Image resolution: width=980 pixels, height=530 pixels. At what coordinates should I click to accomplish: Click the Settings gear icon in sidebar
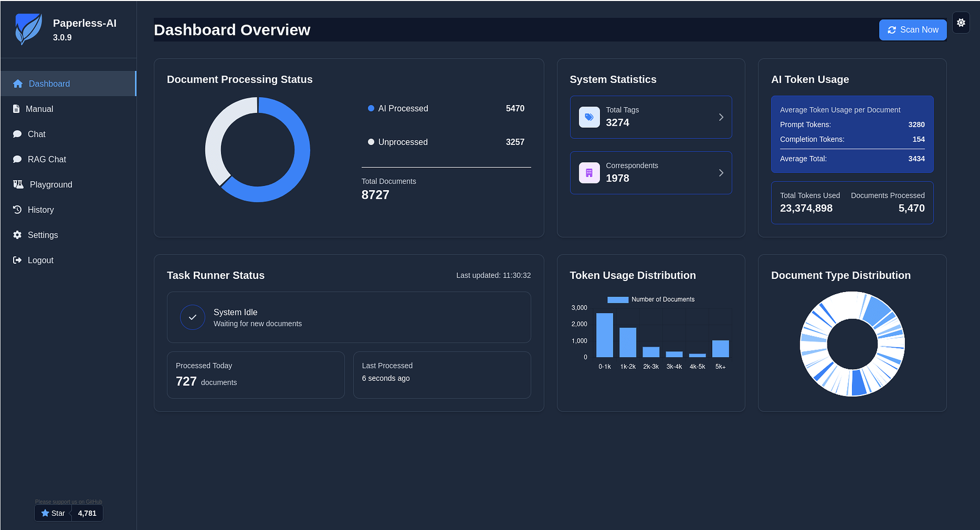point(17,235)
